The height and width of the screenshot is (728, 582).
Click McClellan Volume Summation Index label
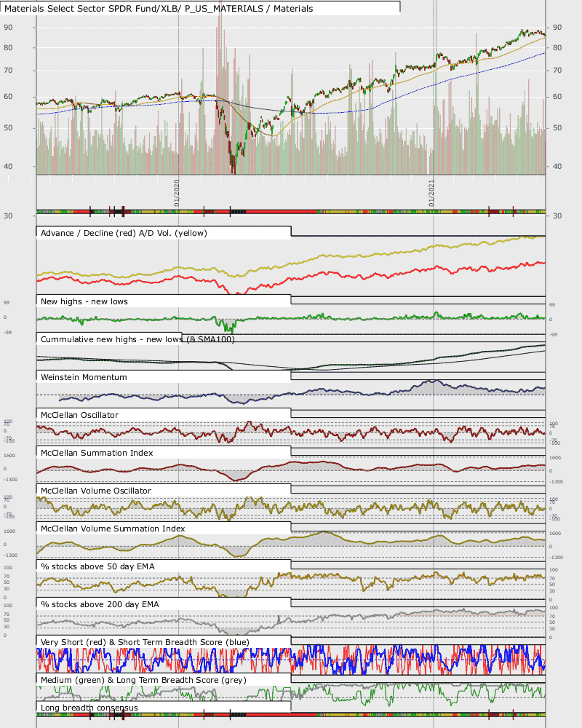tap(113, 529)
